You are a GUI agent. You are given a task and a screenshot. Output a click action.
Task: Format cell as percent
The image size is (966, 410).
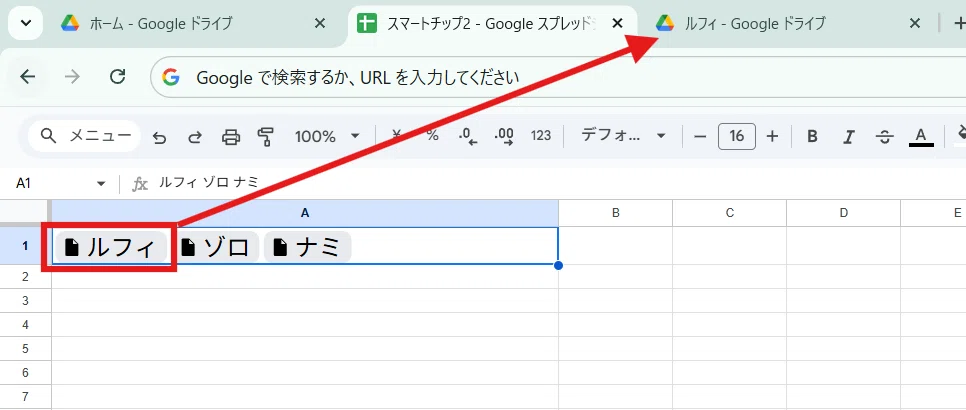(432, 136)
